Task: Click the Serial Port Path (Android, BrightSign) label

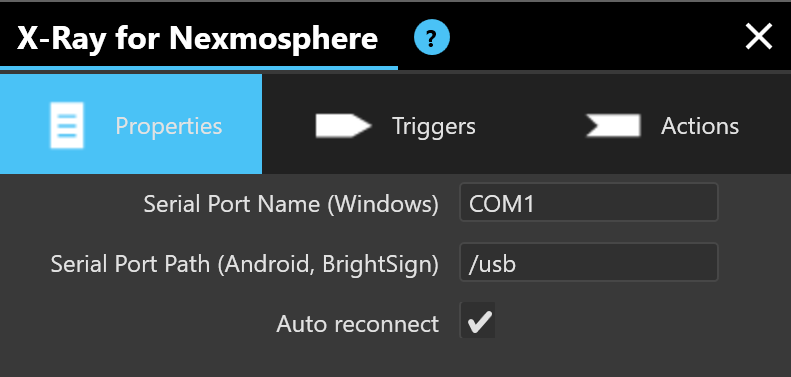Action: pos(245,264)
